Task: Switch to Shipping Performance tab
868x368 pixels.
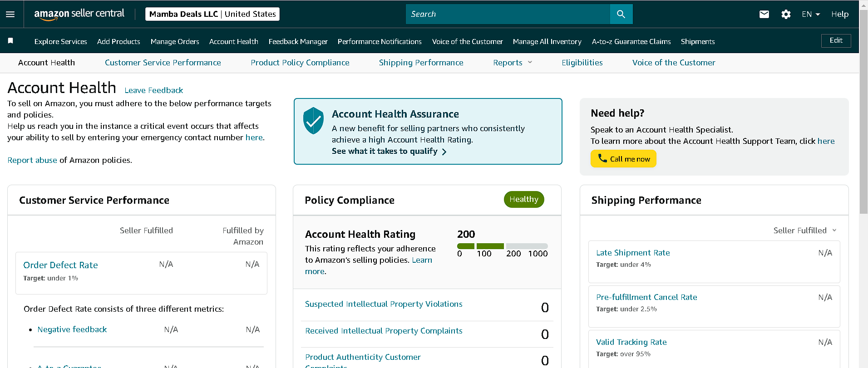Action: 421,63
